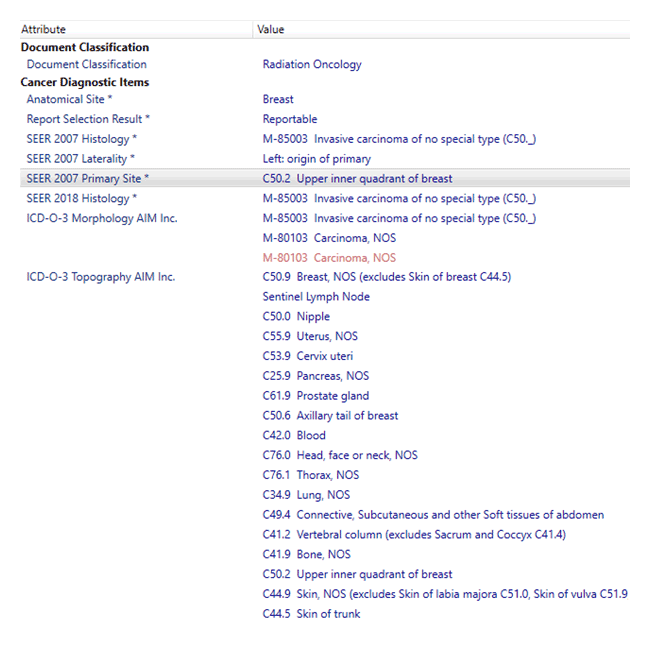This screenshot has width=650, height=650.
Task: Select the Cancer Diagnostic Items group heading
Action: pos(85,82)
